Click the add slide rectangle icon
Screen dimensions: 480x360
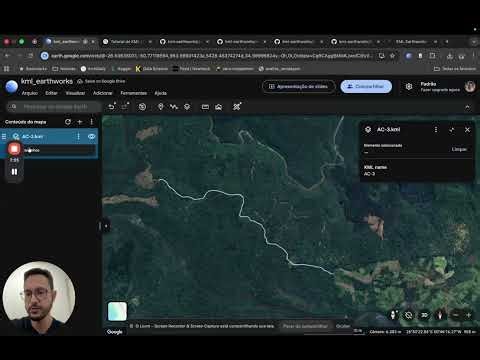205,107
